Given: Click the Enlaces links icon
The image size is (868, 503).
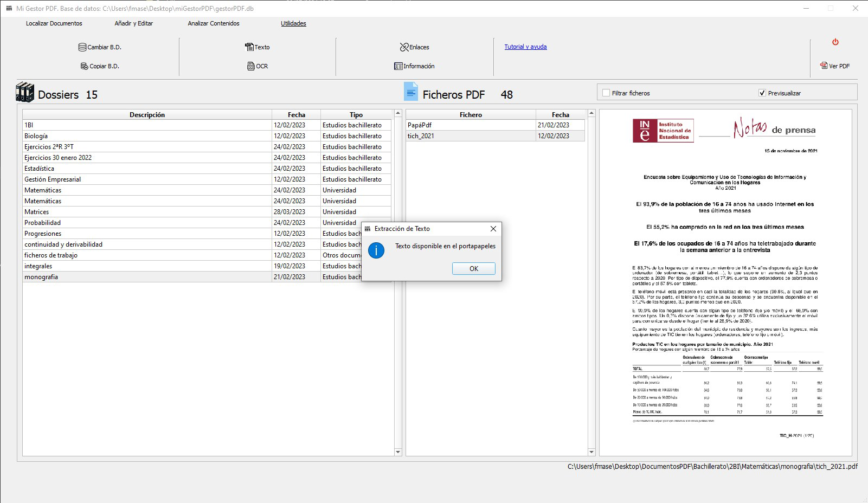Looking at the screenshot, I should click(404, 47).
